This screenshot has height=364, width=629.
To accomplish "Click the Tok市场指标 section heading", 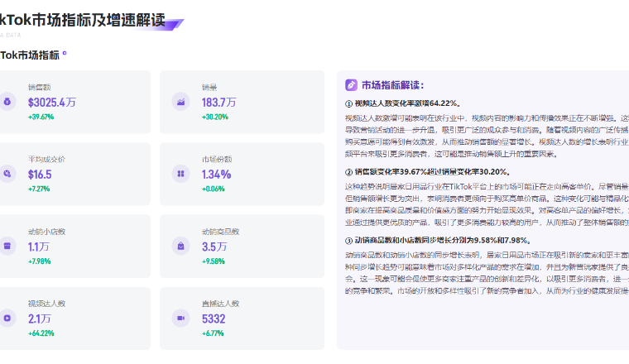I will pyautogui.click(x=30, y=55).
